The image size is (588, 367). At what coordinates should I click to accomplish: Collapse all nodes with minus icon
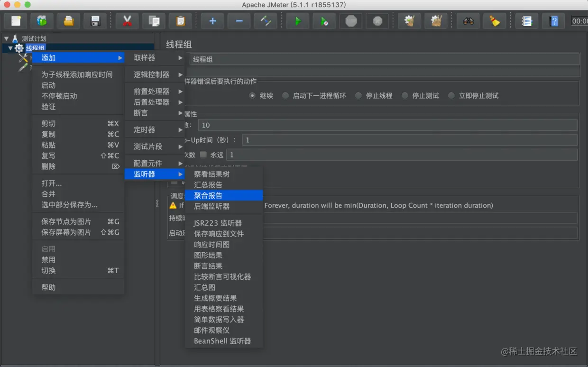[239, 21]
